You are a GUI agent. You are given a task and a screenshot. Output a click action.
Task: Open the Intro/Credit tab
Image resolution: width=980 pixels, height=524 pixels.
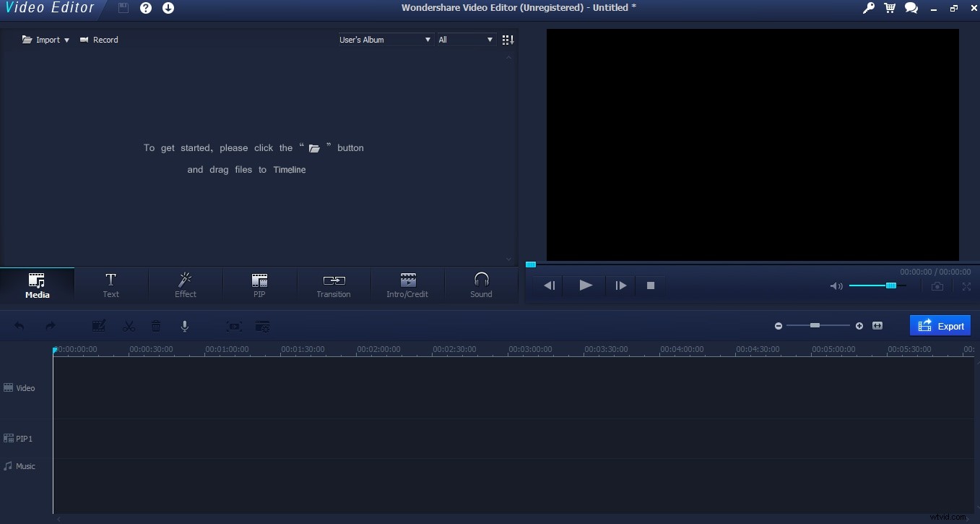(407, 285)
